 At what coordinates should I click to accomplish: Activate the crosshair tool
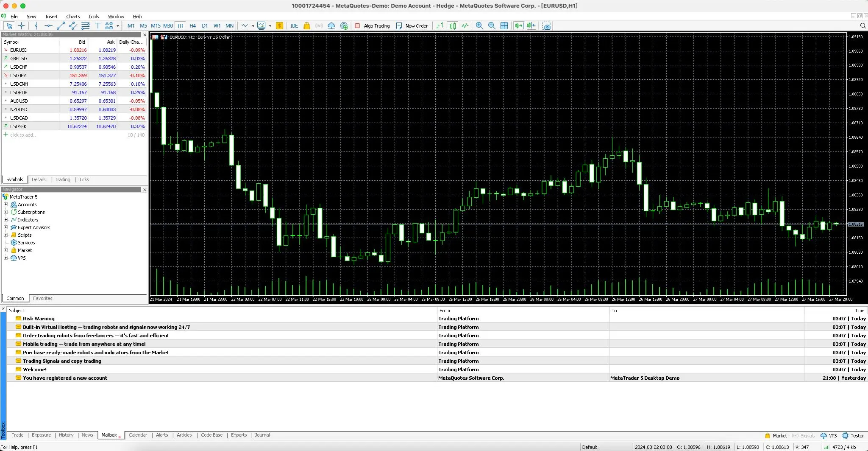(x=22, y=26)
